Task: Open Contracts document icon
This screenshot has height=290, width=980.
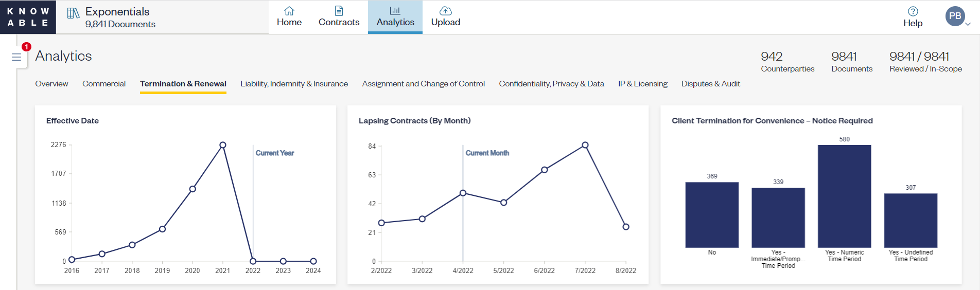Action: (x=339, y=11)
